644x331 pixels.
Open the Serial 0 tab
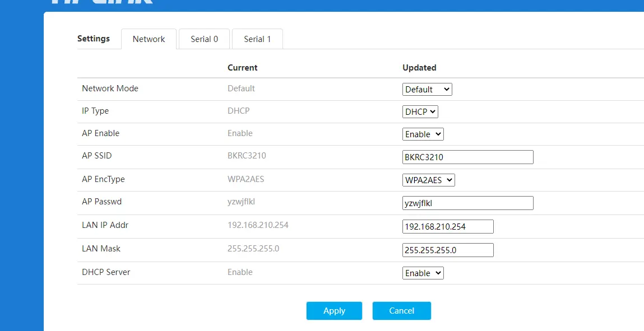pos(204,39)
